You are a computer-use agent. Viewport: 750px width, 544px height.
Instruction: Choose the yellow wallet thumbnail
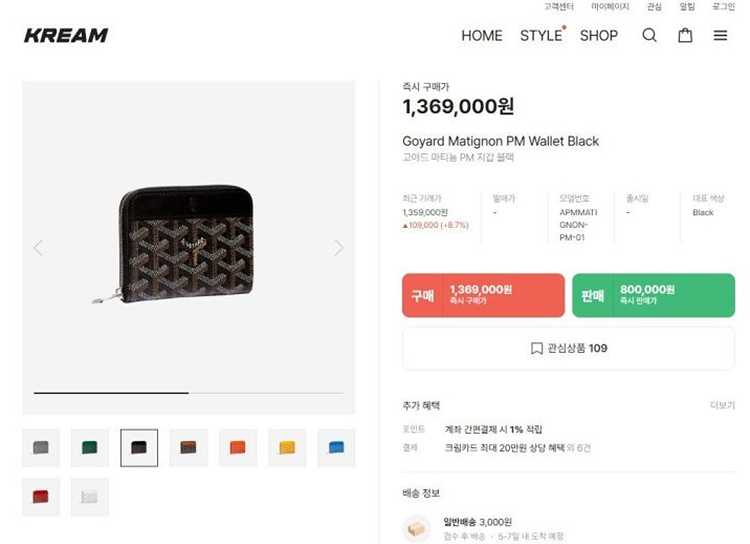(x=286, y=447)
